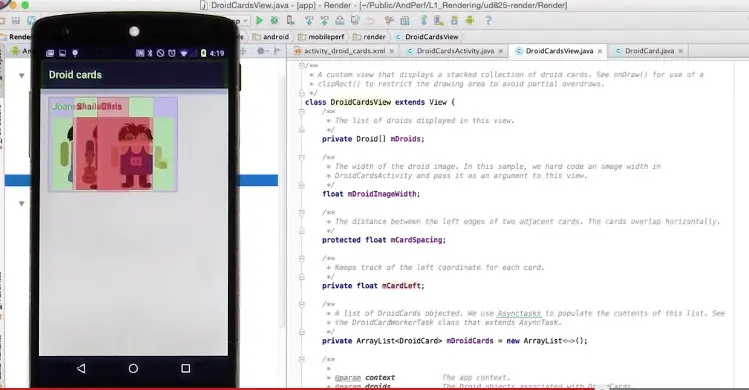Close the DroidCard.java tab
Image resolution: width=749 pixels, height=390 pixels.
(681, 51)
